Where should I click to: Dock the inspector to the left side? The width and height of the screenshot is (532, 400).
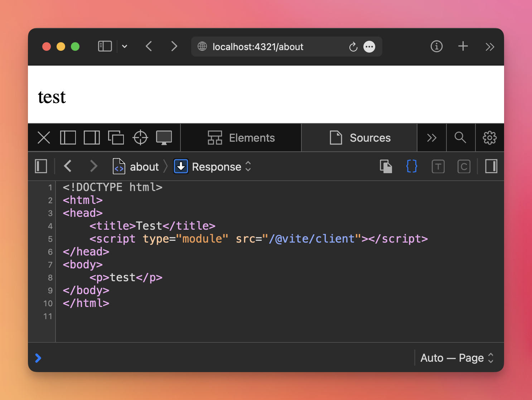68,138
